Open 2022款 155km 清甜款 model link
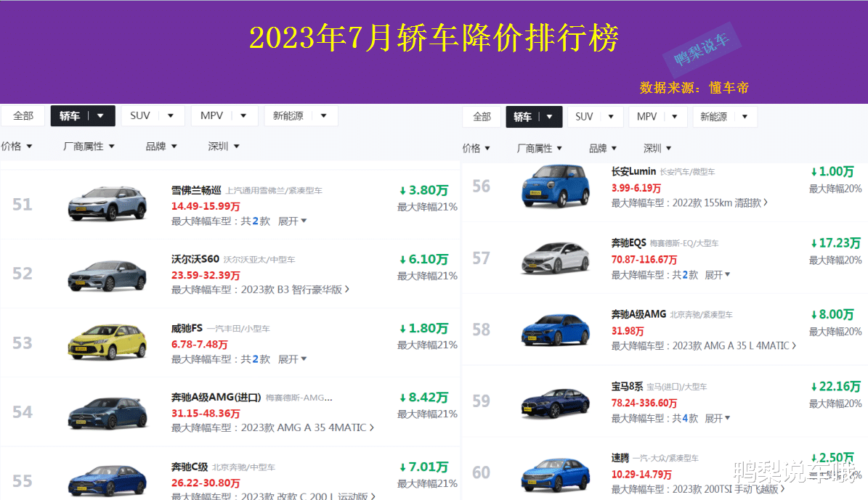This screenshot has height=500, width=868. point(720,203)
